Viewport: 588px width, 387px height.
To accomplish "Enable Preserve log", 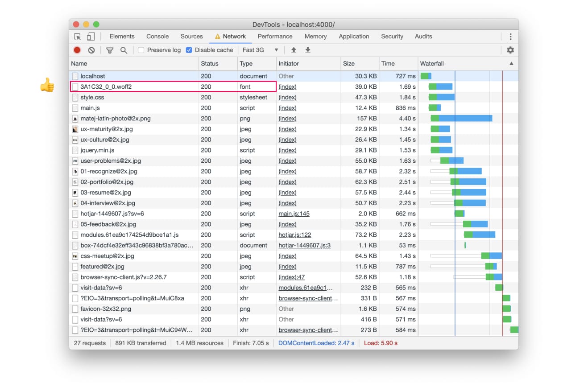I will coord(141,50).
